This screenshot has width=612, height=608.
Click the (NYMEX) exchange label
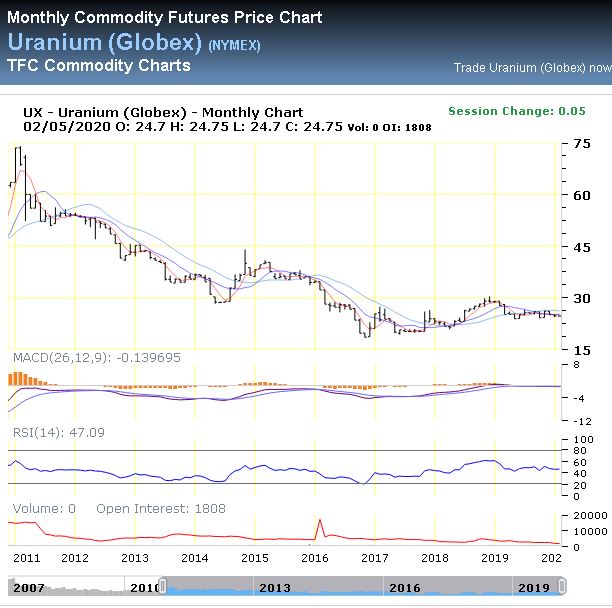tap(233, 45)
